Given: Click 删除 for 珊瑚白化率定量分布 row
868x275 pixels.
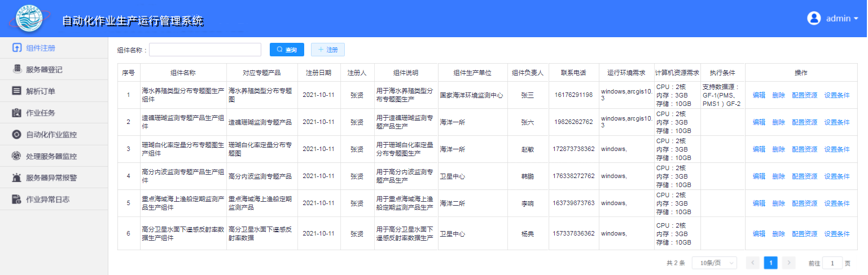Looking at the screenshot, I should tap(779, 149).
